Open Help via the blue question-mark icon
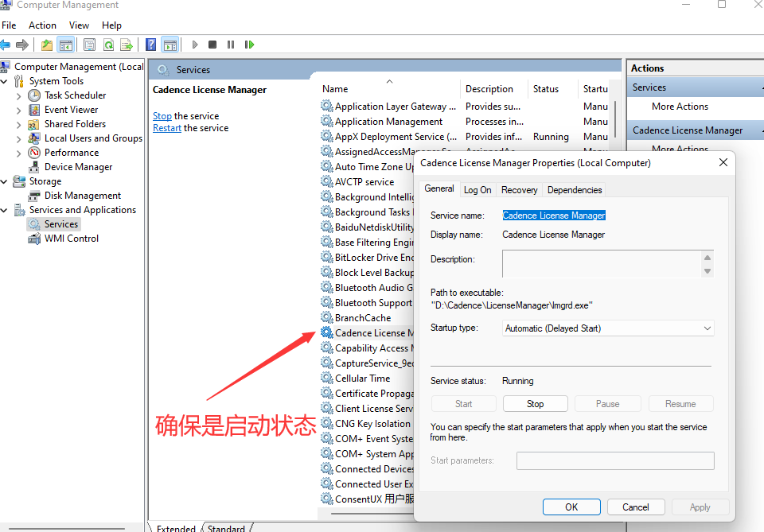Image resolution: width=764 pixels, height=532 pixels. [x=151, y=45]
